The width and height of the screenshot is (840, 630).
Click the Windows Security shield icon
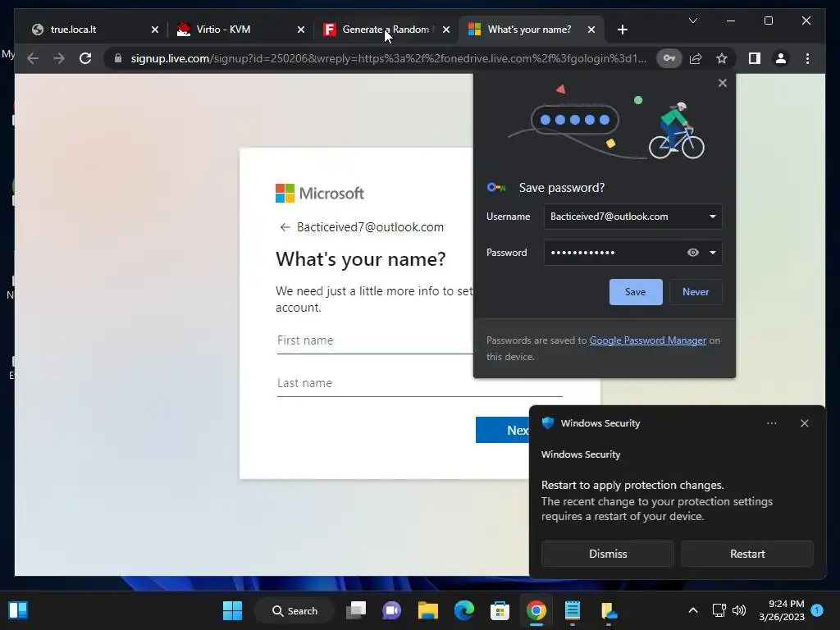547,422
